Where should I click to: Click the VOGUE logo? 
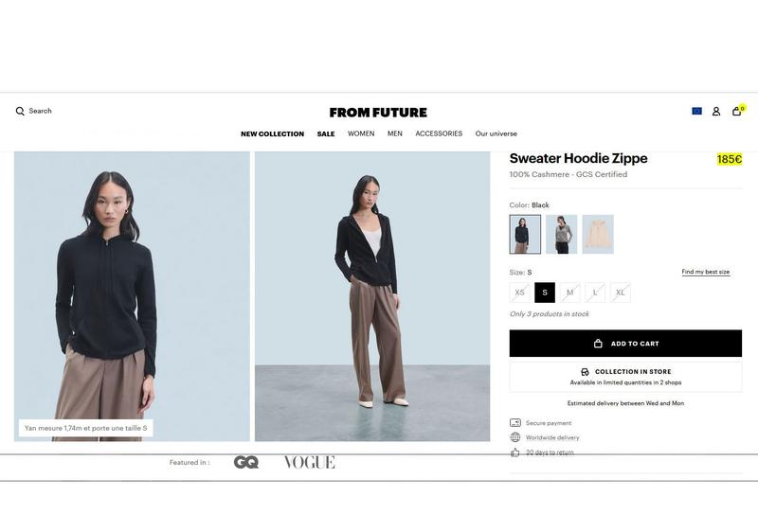310,463
